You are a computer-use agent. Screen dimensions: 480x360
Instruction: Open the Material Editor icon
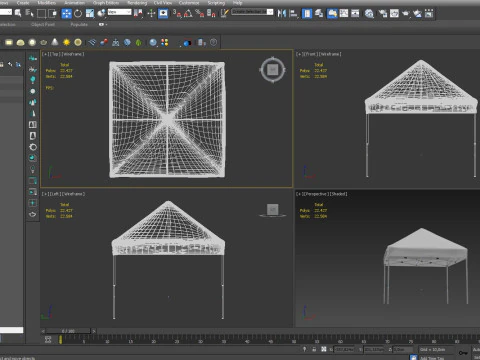pyautogui.click(x=369, y=13)
